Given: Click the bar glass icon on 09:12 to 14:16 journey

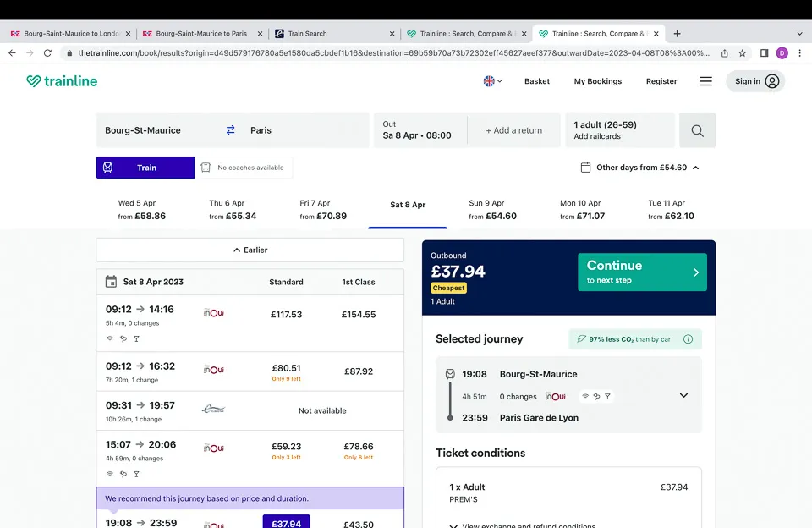Looking at the screenshot, I should [136, 338].
